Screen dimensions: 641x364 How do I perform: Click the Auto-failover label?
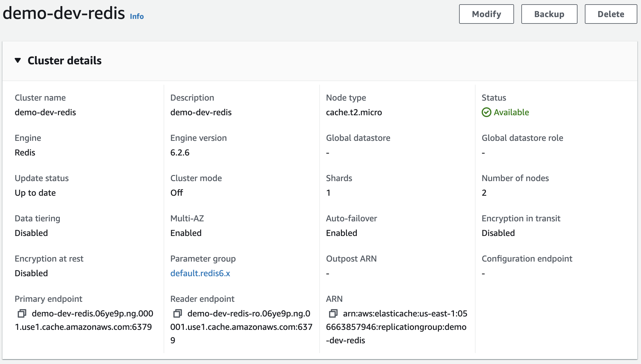click(351, 218)
